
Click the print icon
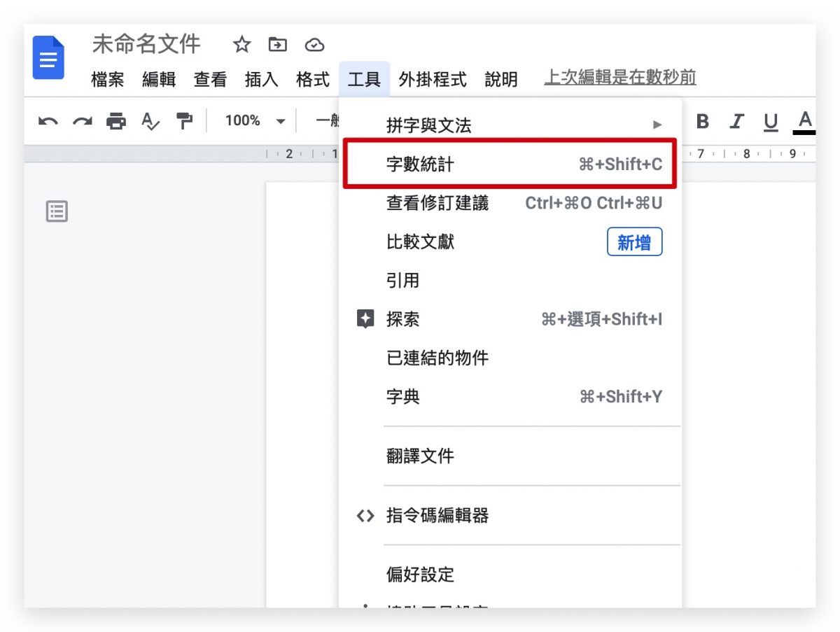click(x=116, y=121)
